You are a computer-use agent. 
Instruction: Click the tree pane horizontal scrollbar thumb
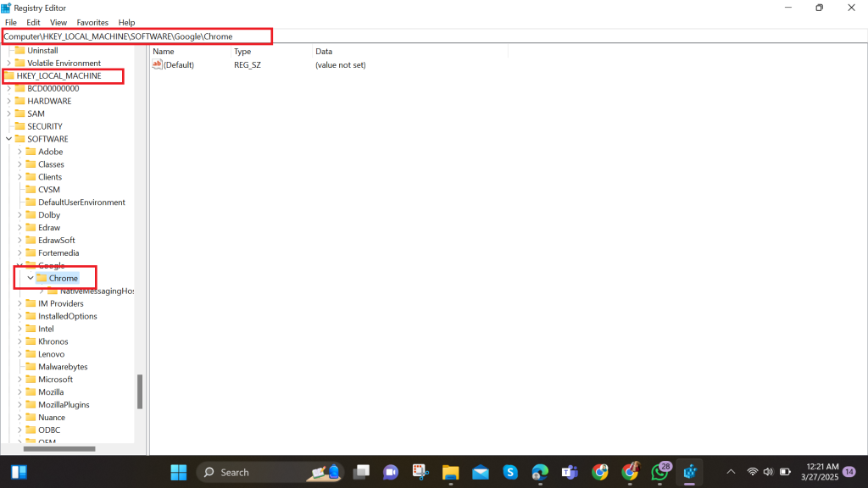click(59, 449)
